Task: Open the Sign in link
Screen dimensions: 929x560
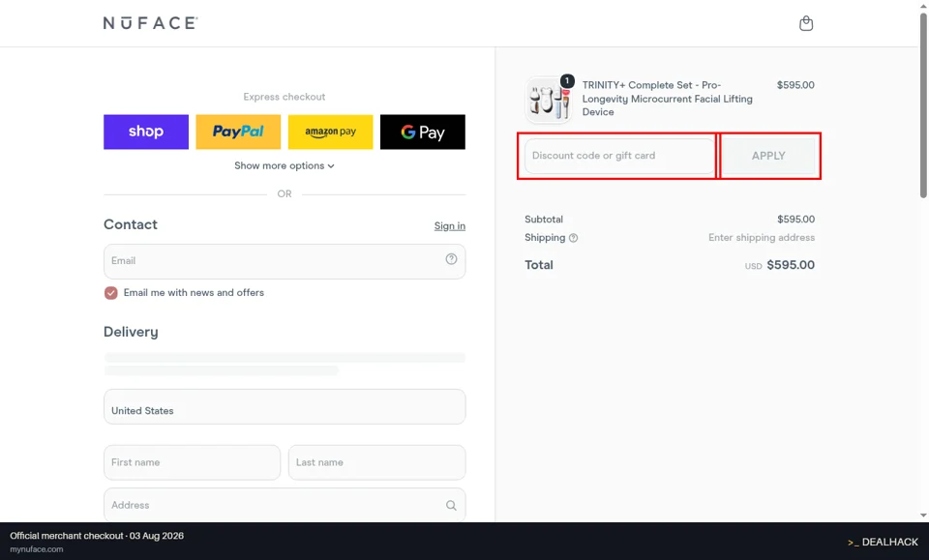Action: [450, 225]
